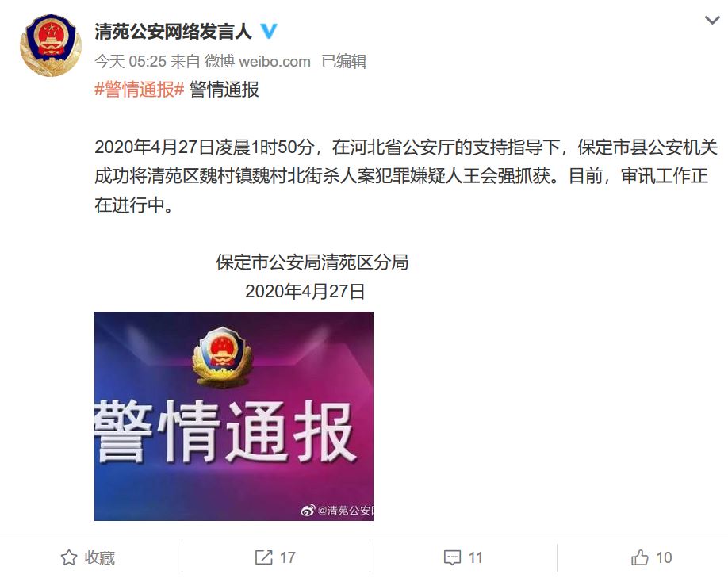728x582 pixels.
Task: Click the star favorite icon
Action: 69,557
